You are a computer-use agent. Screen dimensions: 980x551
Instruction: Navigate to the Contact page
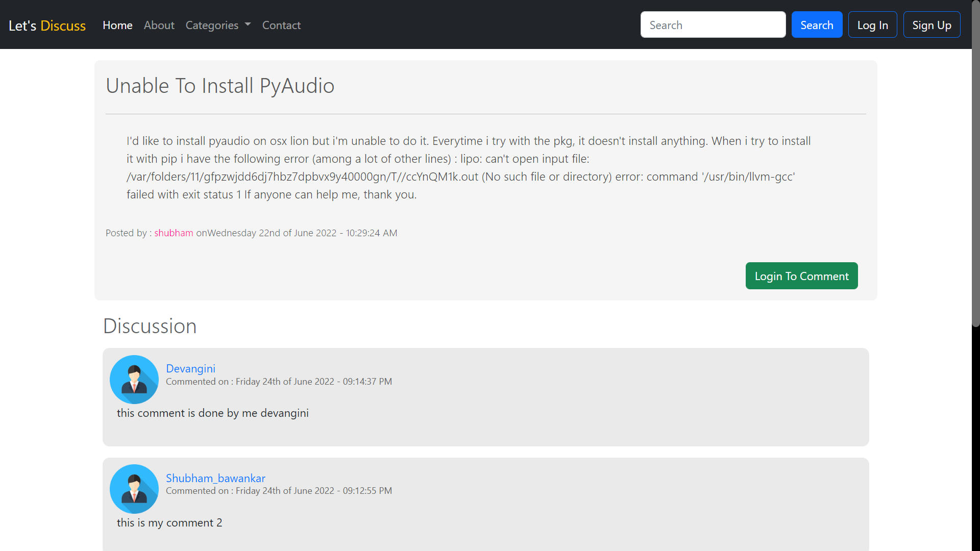click(281, 25)
